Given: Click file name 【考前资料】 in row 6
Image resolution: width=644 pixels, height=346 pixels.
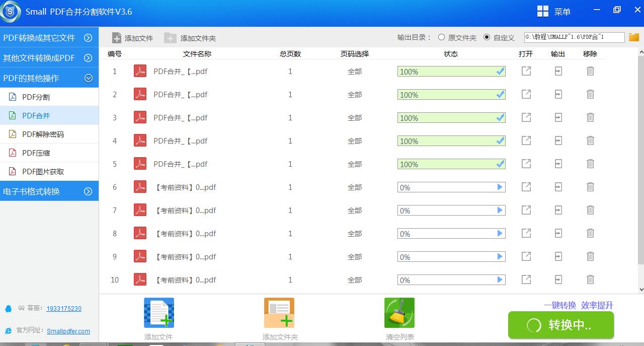Looking at the screenshot, I should [x=186, y=187].
